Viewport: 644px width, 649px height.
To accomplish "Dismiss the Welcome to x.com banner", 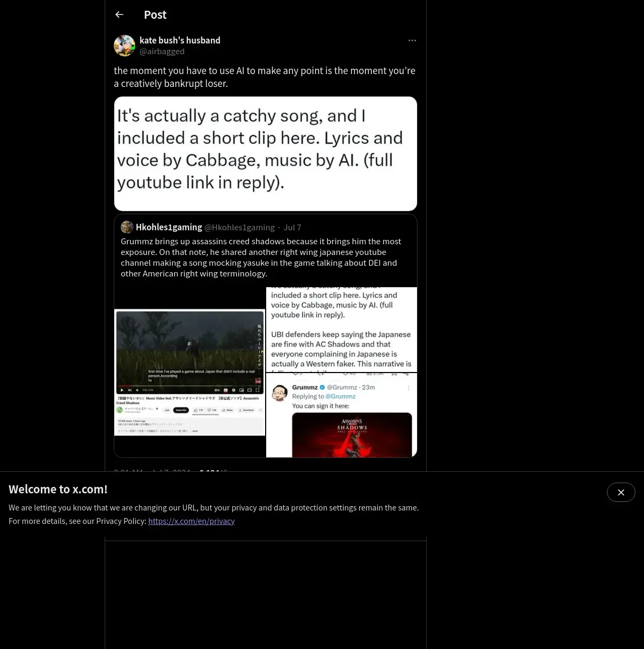I will 621,492.
